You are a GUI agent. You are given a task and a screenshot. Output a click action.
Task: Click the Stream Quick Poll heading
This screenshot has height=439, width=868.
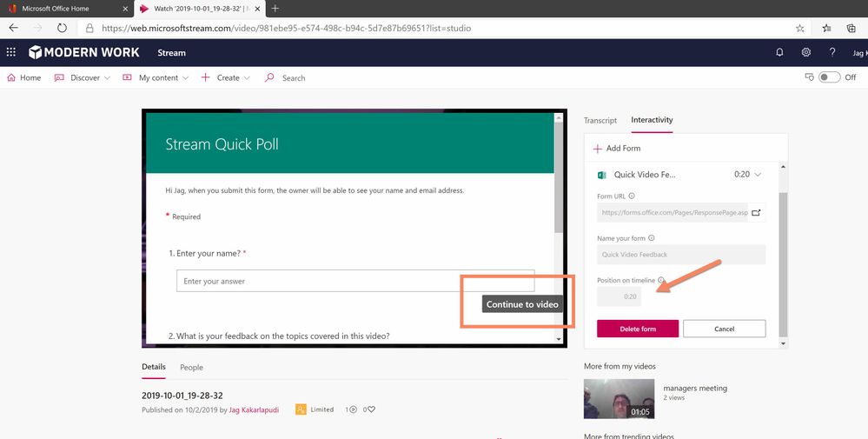point(222,144)
